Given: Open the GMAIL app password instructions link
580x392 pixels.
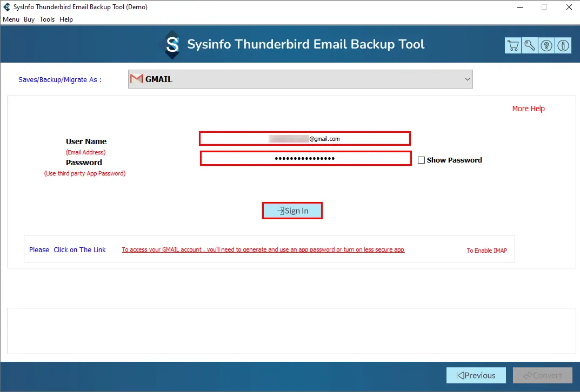Looking at the screenshot, I should point(263,249).
